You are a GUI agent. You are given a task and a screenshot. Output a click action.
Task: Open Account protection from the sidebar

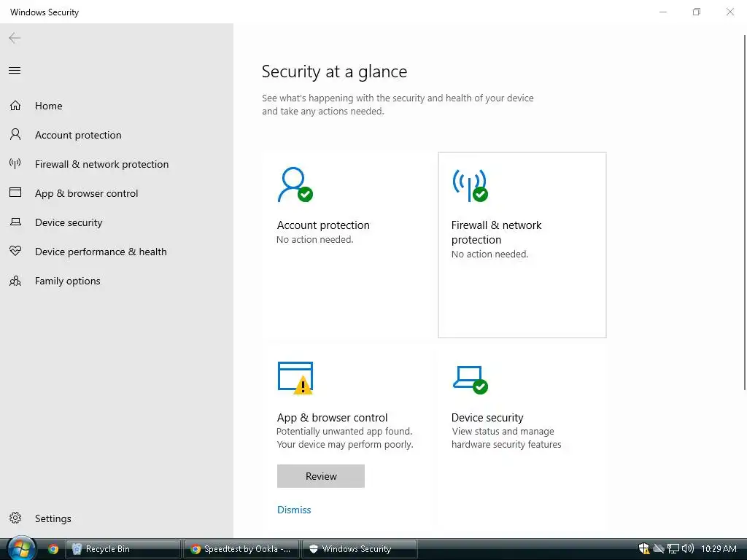[117, 135]
